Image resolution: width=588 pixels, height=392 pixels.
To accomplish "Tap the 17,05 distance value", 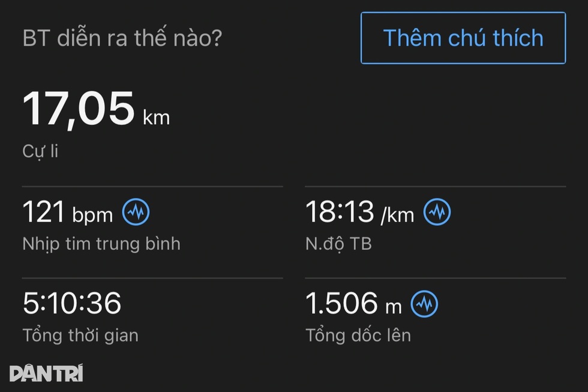I will pyautogui.click(x=78, y=108).
